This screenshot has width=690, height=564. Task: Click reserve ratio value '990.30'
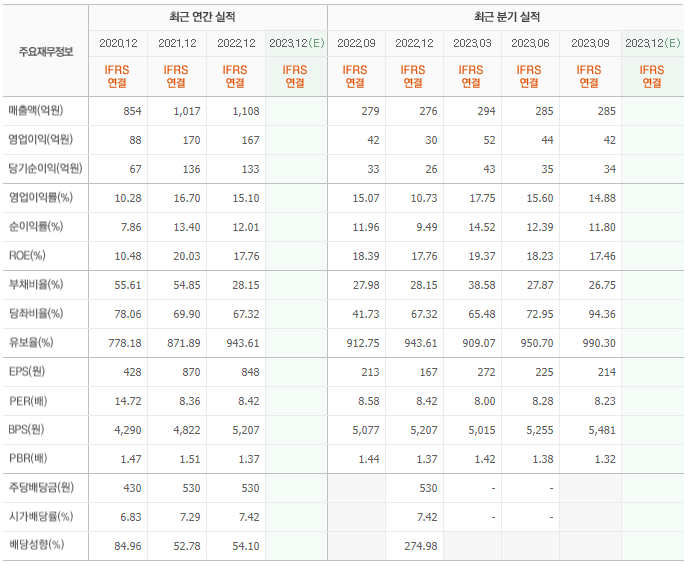point(599,344)
